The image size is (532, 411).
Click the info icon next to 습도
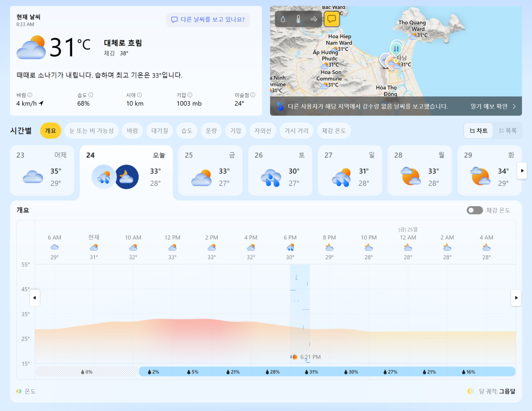(x=90, y=95)
